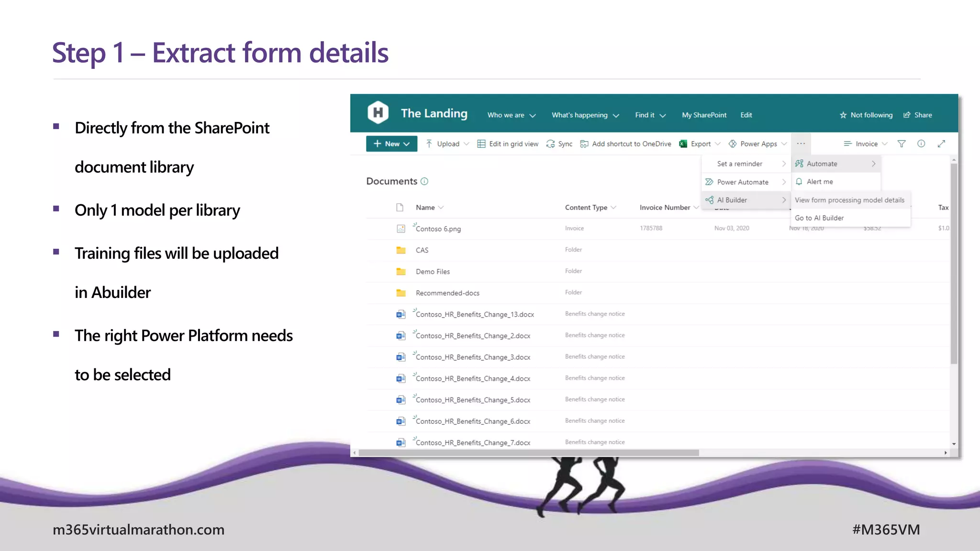Click the Recommended-docs folder icon
Viewport: 980px width, 551px height.
pos(401,293)
